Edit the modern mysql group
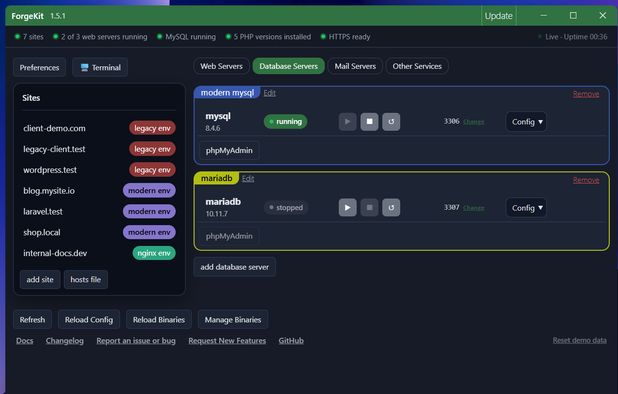 coord(270,93)
